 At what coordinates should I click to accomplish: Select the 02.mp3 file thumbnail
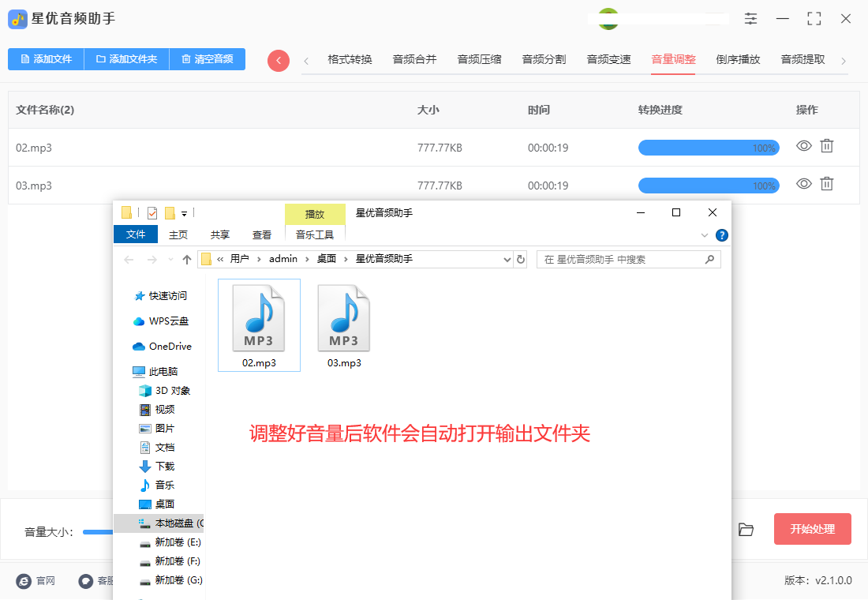(x=259, y=325)
